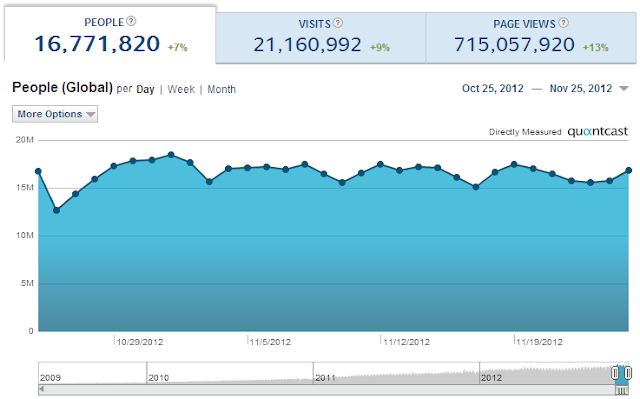The image size is (640, 399).
Task: Open the help icon next to PEOPLE
Action: [131, 21]
